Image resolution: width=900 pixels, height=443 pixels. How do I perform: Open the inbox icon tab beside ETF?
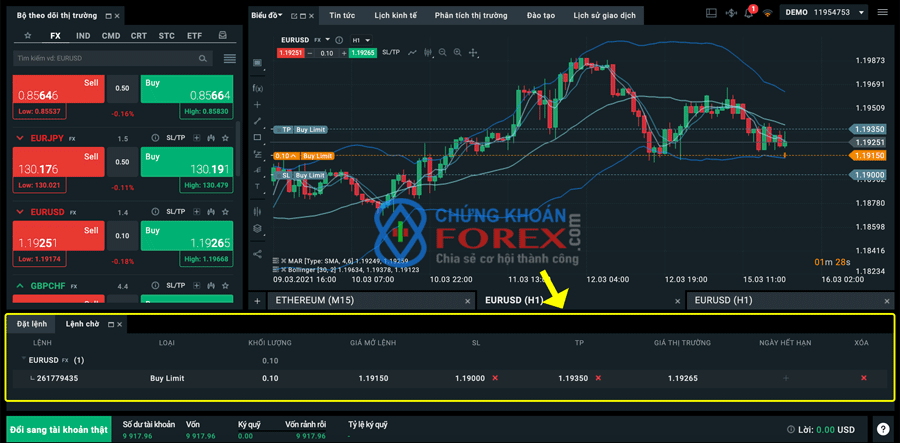(x=222, y=36)
